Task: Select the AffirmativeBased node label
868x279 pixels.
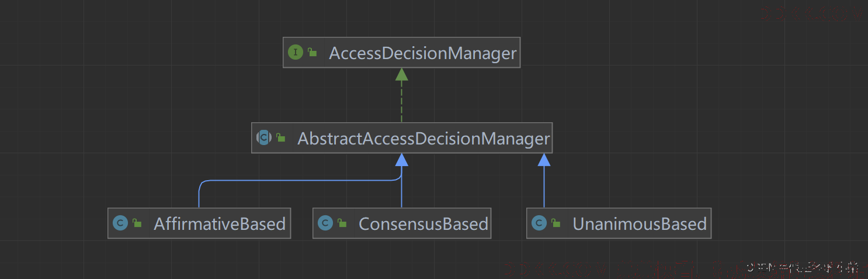Action: [x=219, y=224]
